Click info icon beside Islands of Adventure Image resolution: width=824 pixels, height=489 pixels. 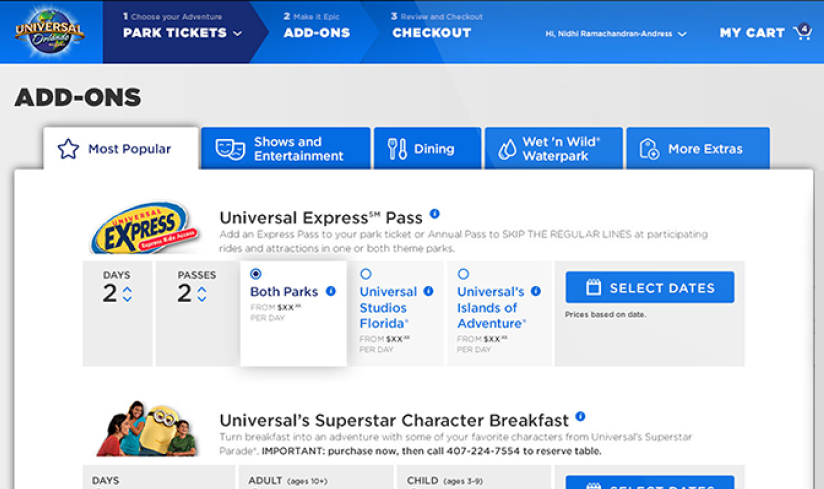click(535, 291)
